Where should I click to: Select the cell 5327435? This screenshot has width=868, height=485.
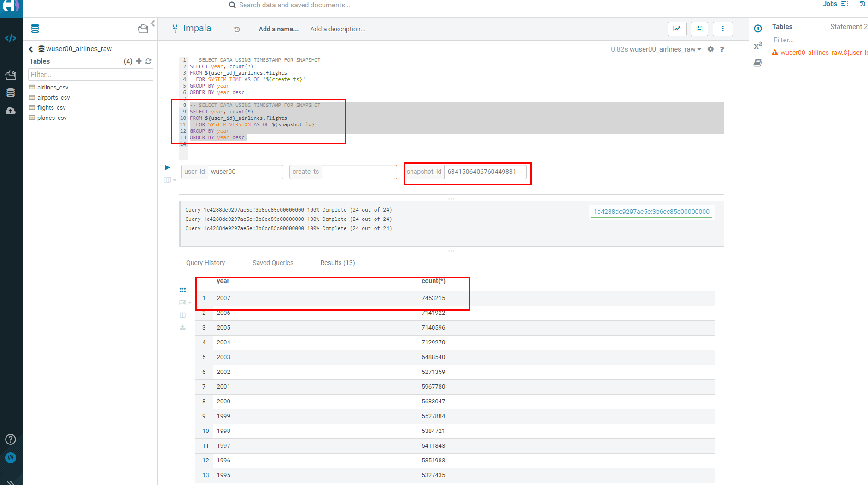pyautogui.click(x=434, y=475)
